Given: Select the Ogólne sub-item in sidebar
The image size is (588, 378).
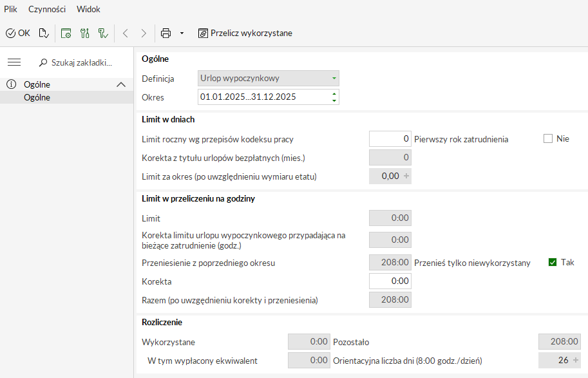Looking at the screenshot, I should [x=37, y=98].
